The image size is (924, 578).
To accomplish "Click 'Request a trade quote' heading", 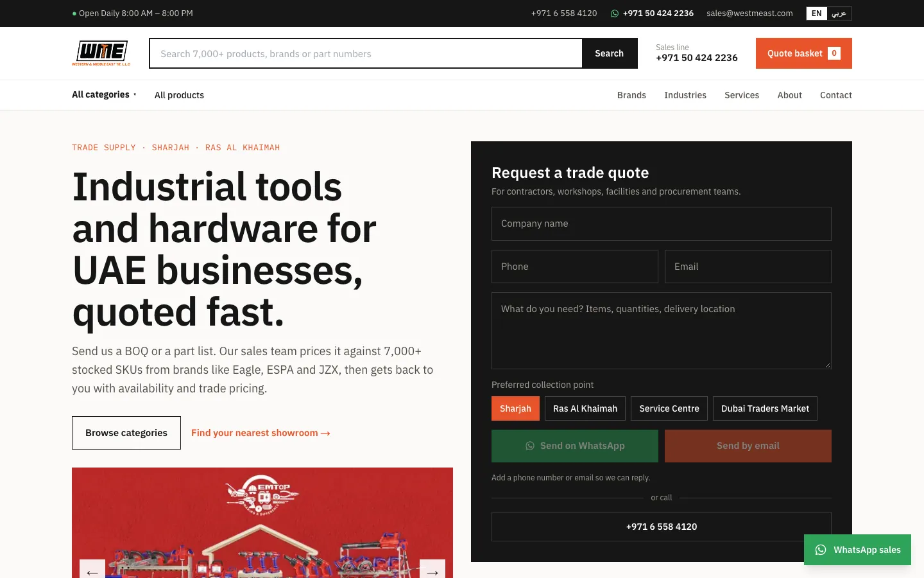I will (x=570, y=173).
